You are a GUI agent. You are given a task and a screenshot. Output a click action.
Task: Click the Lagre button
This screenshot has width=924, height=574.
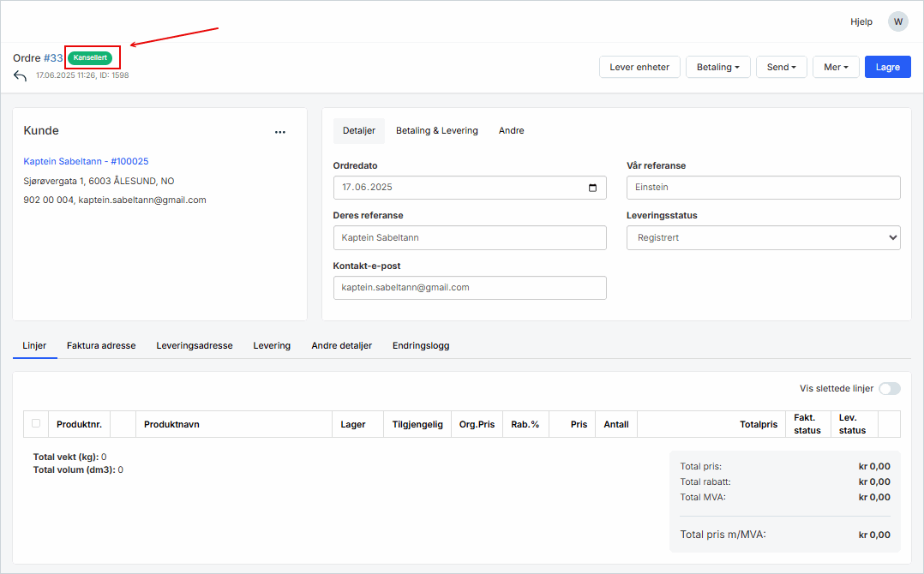pos(887,66)
